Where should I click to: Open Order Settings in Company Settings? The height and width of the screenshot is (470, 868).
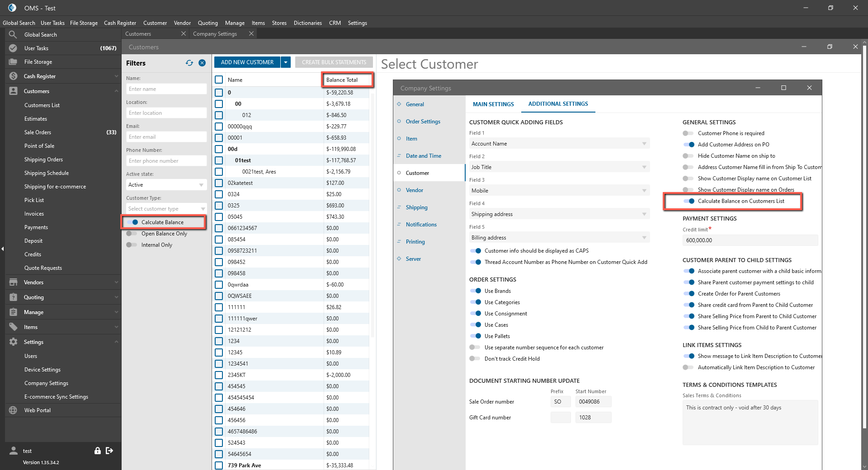pyautogui.click(x=423, y=122)
